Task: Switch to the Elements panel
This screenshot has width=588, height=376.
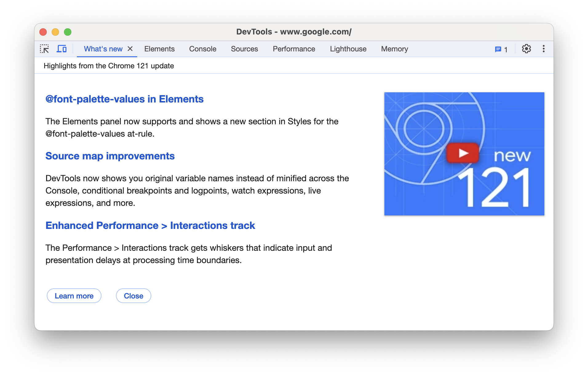Action: [x=159, y=49]
